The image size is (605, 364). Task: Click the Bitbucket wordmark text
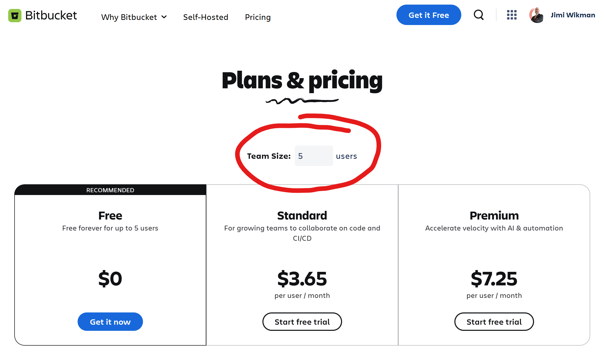click(51, 16)
